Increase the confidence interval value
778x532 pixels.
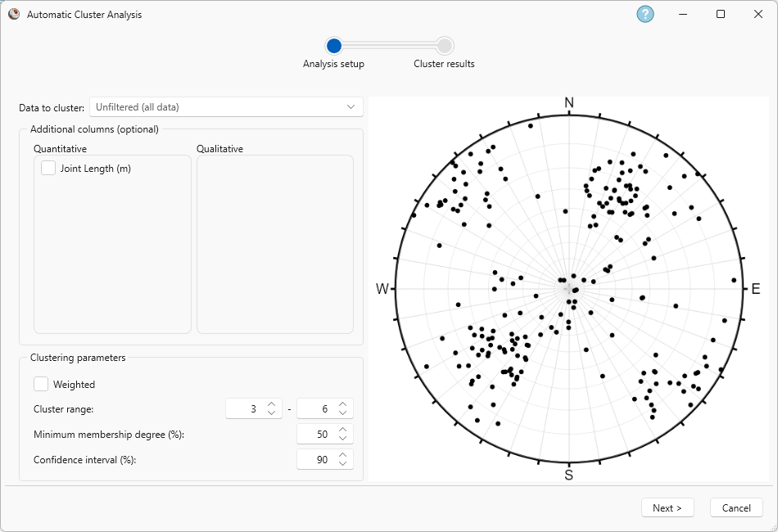pyautogui.click(x=343, y=455)
